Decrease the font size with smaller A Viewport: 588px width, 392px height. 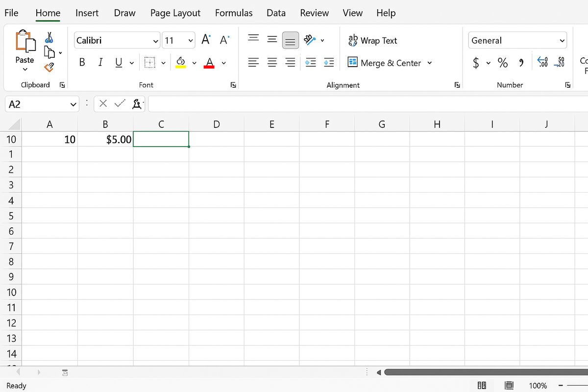coord(224,40)
